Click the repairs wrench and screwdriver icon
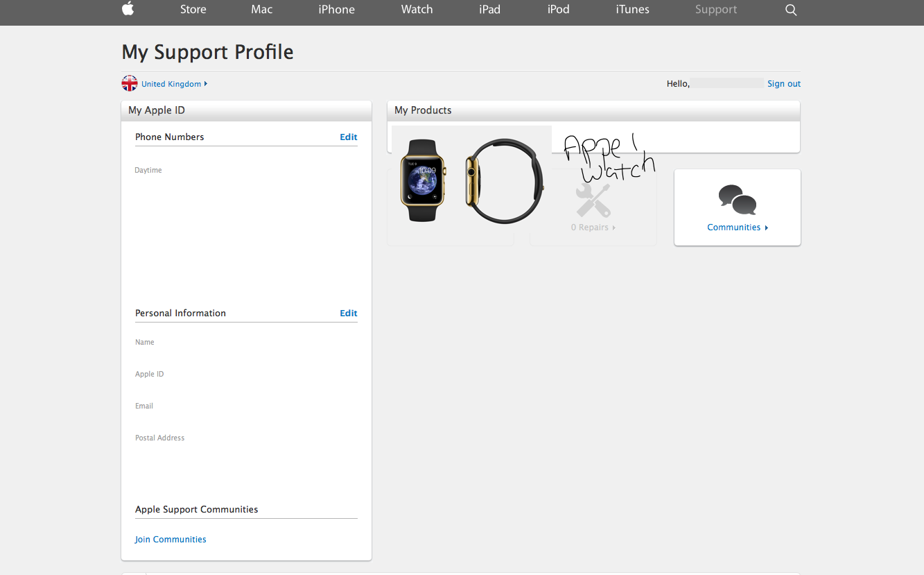924x575 pixels. coord(593,200)
